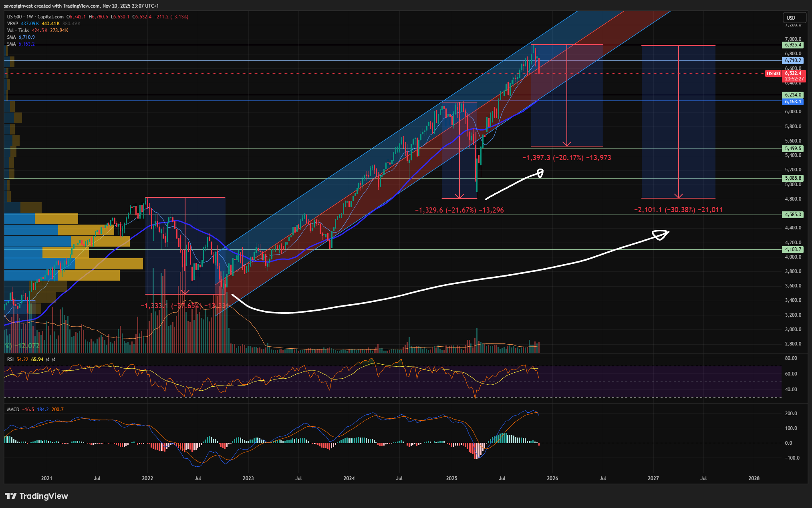Click the TradingView logo at bottom left
812x508 pixels.
tap(37, 496)
